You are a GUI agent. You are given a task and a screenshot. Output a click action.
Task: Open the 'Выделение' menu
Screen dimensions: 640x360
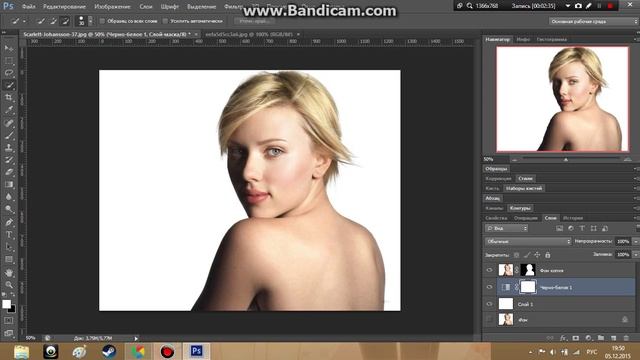(201, 7)
